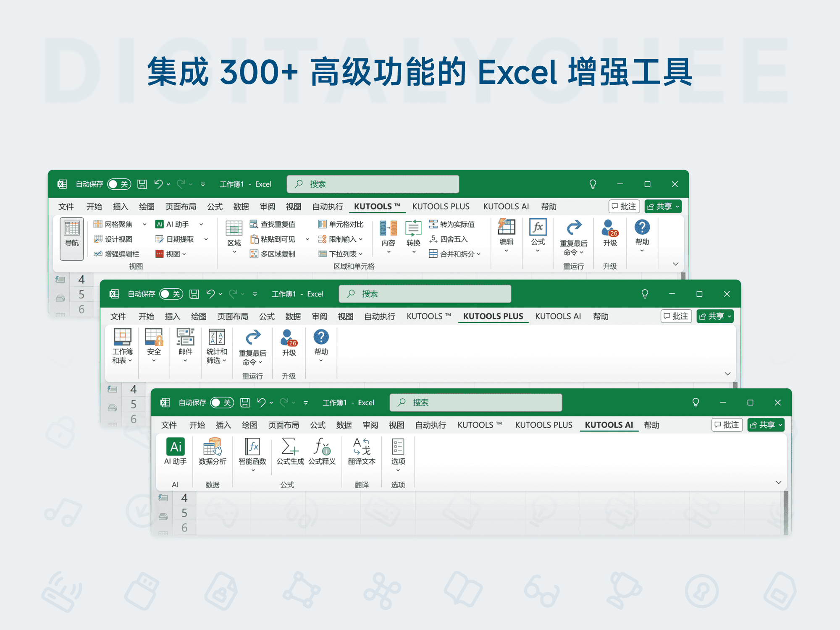Enable AutoSave in the KUTOOLS AI window
840x630 pixels.
(x=221, y=402)
